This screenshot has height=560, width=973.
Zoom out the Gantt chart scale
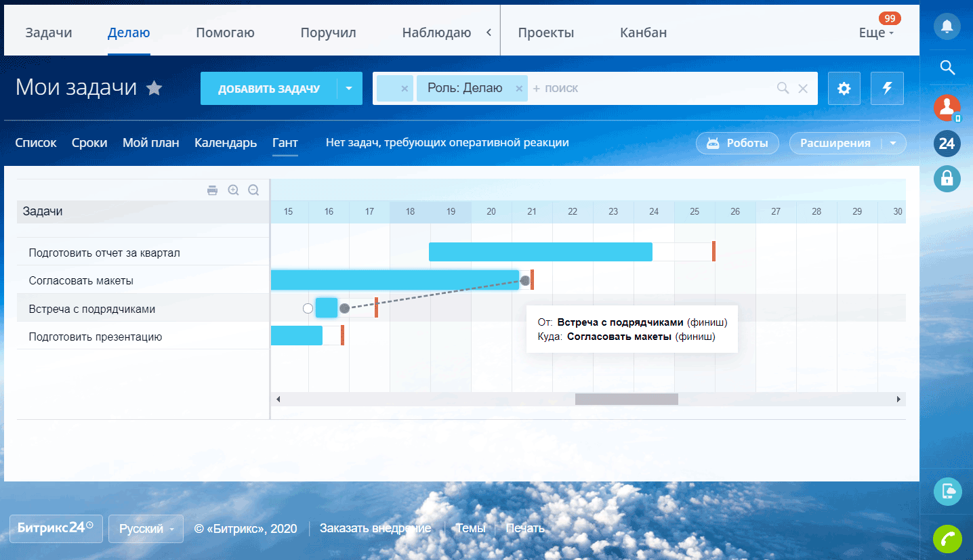[253, 190]
